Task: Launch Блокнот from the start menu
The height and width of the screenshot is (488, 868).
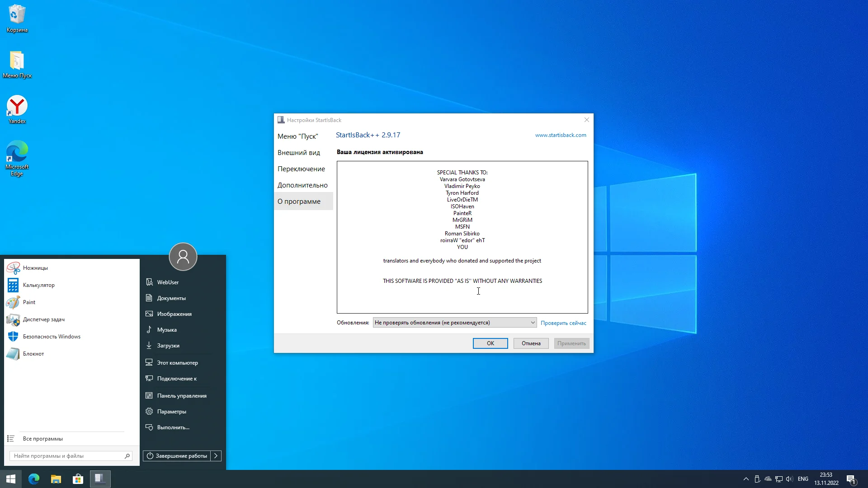Action: (33, 354)
